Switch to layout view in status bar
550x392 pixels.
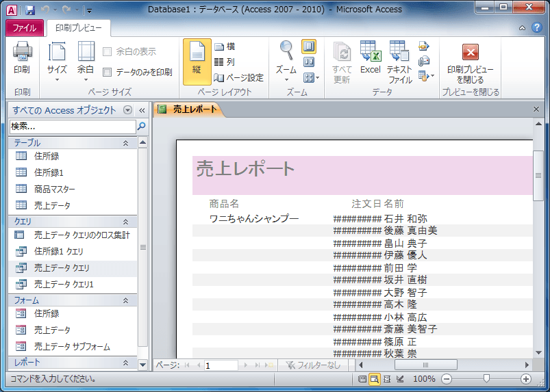tap(387, 379)
